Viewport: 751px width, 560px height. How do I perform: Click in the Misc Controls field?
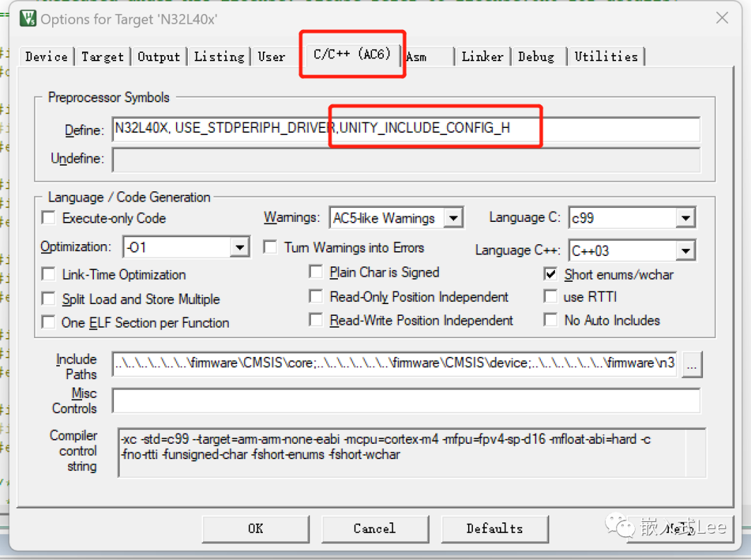point(406,401)
